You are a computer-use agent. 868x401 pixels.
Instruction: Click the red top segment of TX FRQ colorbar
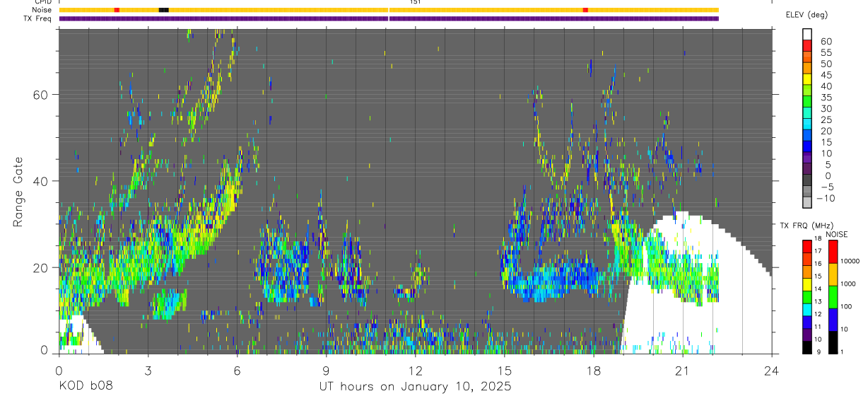pyautogui.click(x=807, y=247)
